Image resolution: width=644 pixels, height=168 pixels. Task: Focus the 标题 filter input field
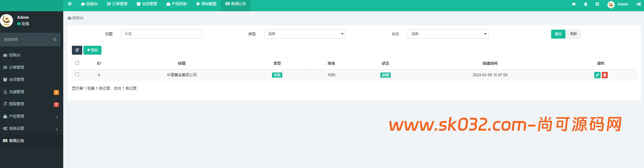pos(162,34)
